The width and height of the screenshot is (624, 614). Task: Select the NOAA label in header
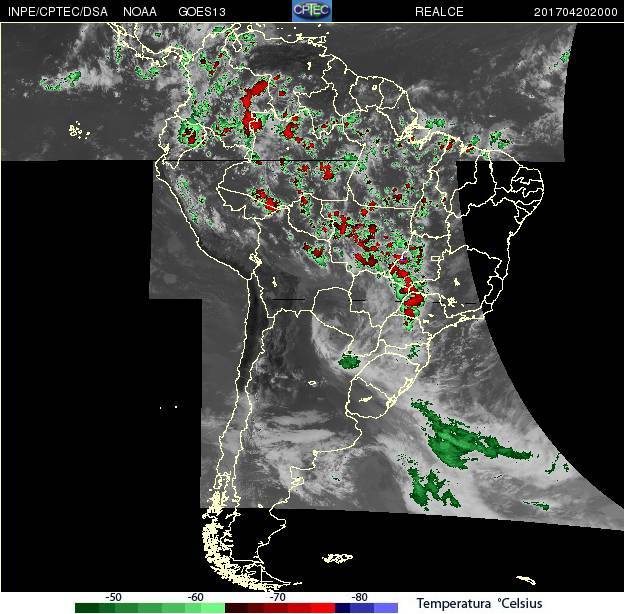(x=140, y=12)
